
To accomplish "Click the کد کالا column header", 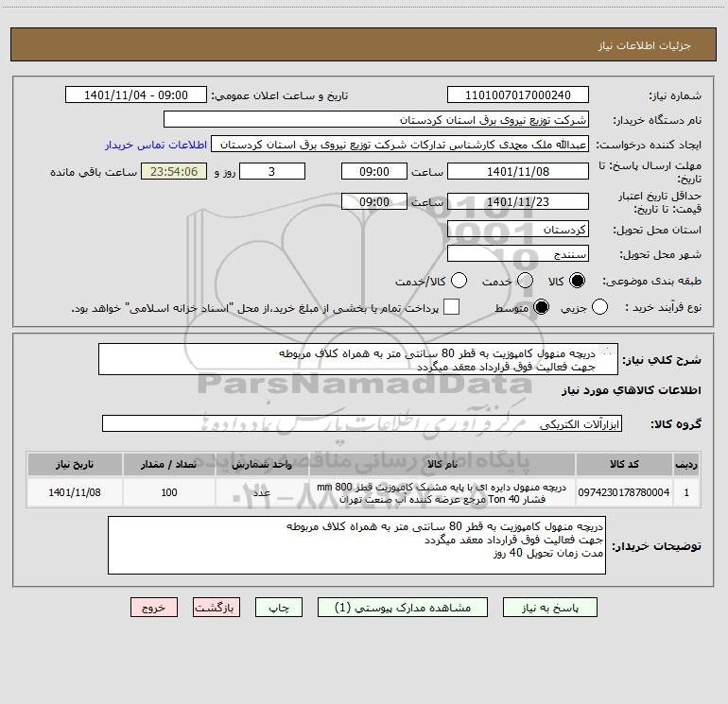I will tap(624, 465).
